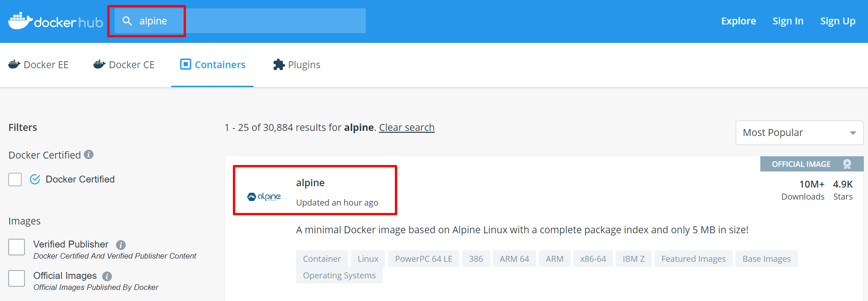
Task: Enable the Docker Certified checkbox
Action: pos(15,179)
